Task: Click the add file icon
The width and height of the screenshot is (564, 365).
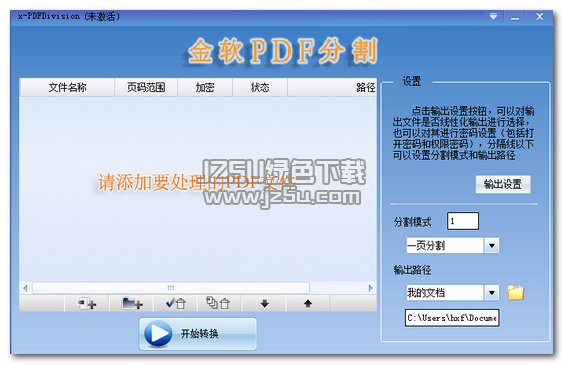Action: [x=87, y=304]
